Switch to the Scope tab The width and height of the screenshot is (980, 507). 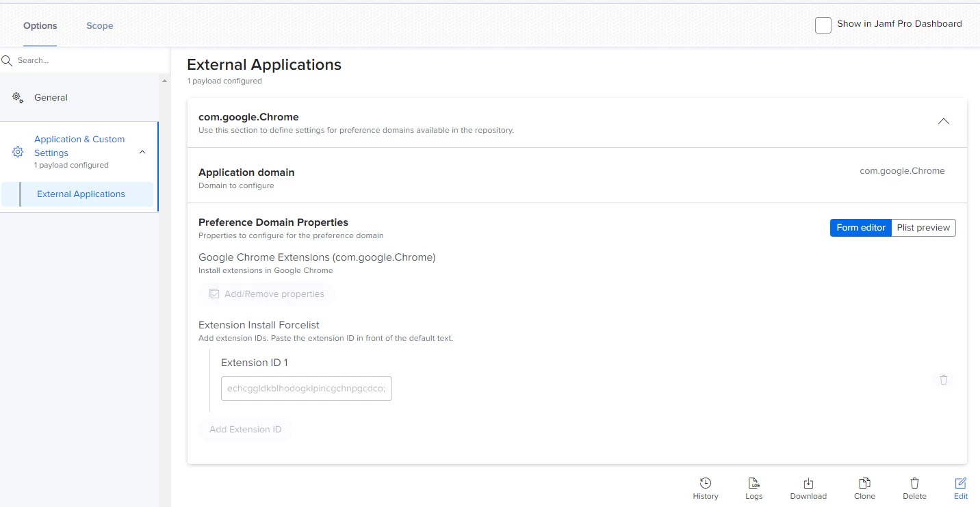pos(100,26)
